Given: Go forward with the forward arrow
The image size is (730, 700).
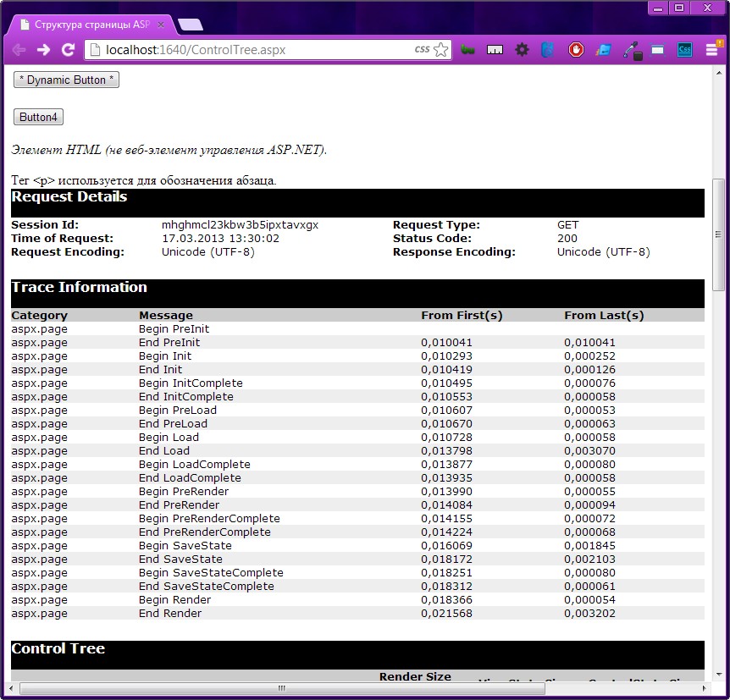Looking at the screenshot, I should tap(43, 50).
